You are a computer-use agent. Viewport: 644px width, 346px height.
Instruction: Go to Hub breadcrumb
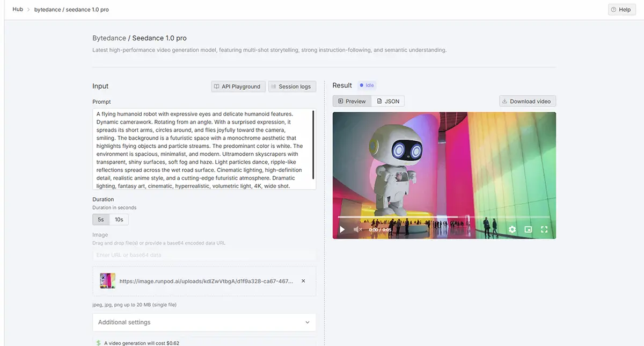[x=18, y=9]
